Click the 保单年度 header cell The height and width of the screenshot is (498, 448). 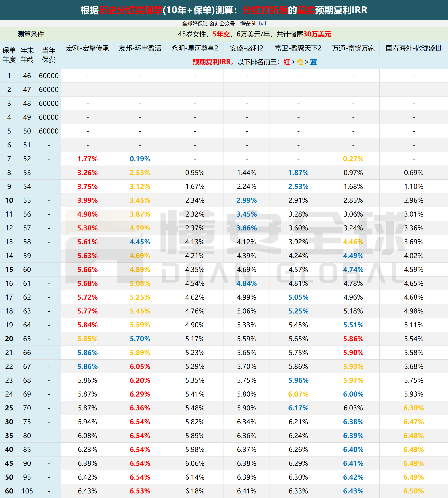pos(9,55)
